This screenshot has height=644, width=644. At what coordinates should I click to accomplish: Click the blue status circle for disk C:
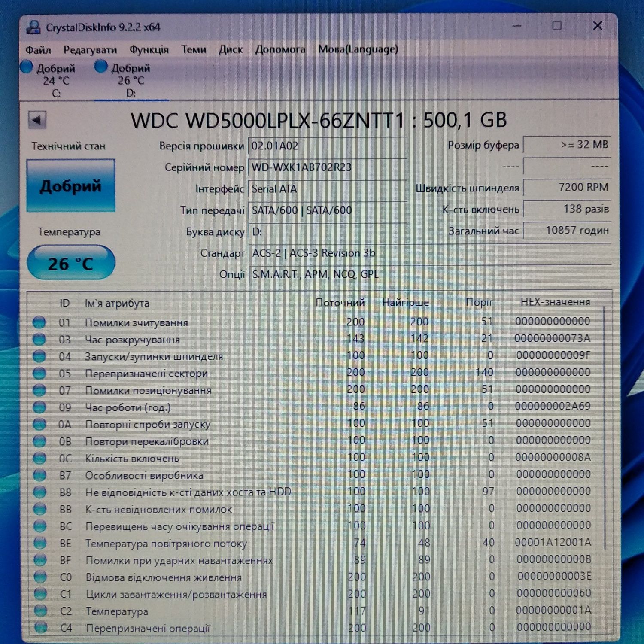[x=27, y=67]
